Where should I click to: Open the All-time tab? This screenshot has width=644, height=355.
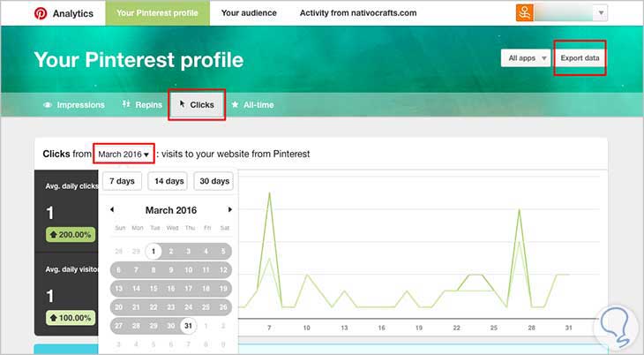[x=252, y=105]
